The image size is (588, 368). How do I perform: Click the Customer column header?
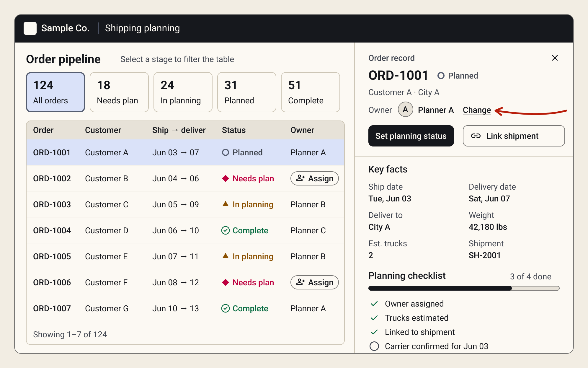tap(103, 130)
